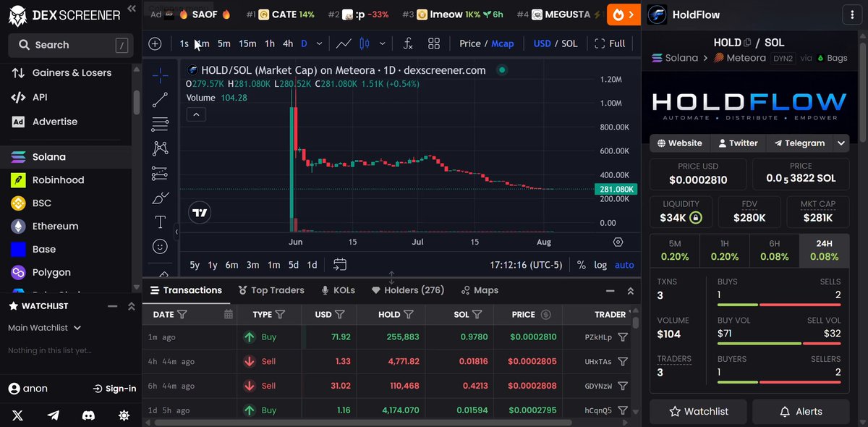This screenshot has height=427, width=868.
Task: Open the theme settings icon in footer
Action: pyautogui.click(x=124, y=415)
